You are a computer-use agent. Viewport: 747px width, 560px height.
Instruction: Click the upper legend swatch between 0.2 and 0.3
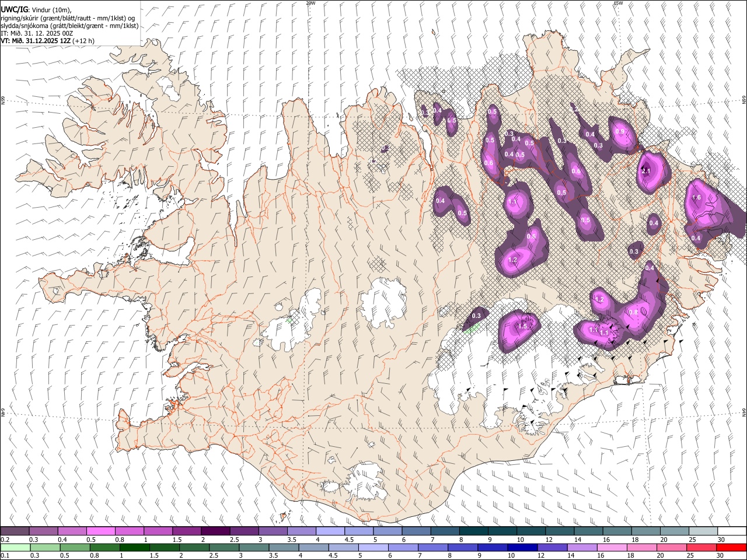(x=15, y=531)
